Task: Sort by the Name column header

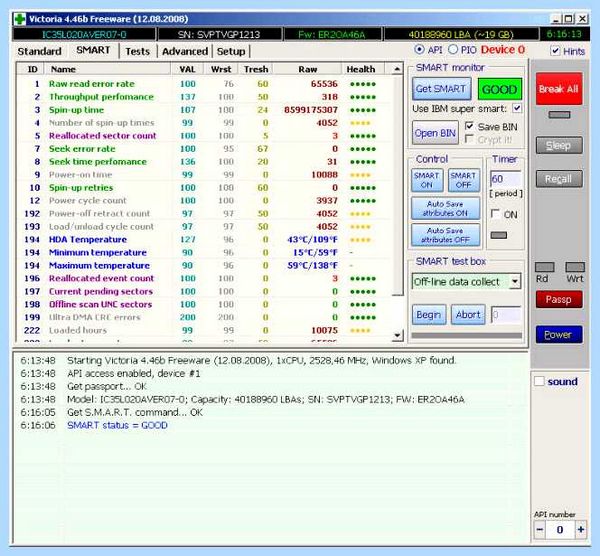Action: coord(108,69)
